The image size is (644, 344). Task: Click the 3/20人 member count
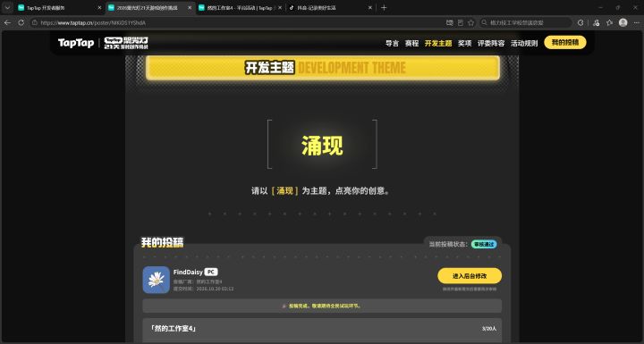[489, 329]
